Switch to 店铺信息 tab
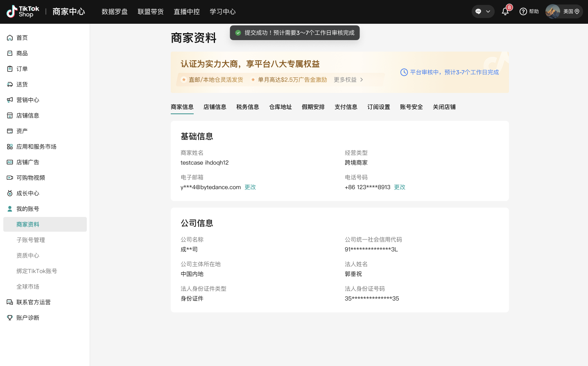Screen dimensions: 588x366 click(x=215, y=107)
